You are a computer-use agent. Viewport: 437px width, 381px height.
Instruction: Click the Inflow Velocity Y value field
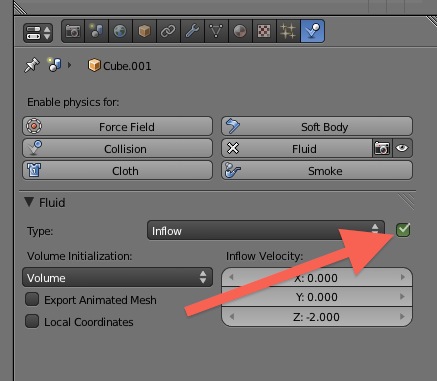[317, 297]
